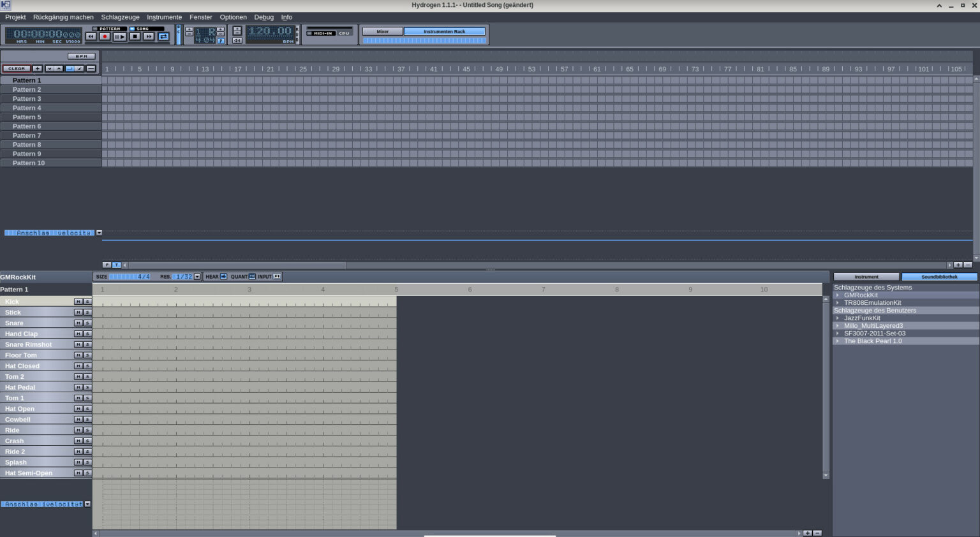
Task: Click the metronome speaker icon
Action: click(x=237, y=41)
